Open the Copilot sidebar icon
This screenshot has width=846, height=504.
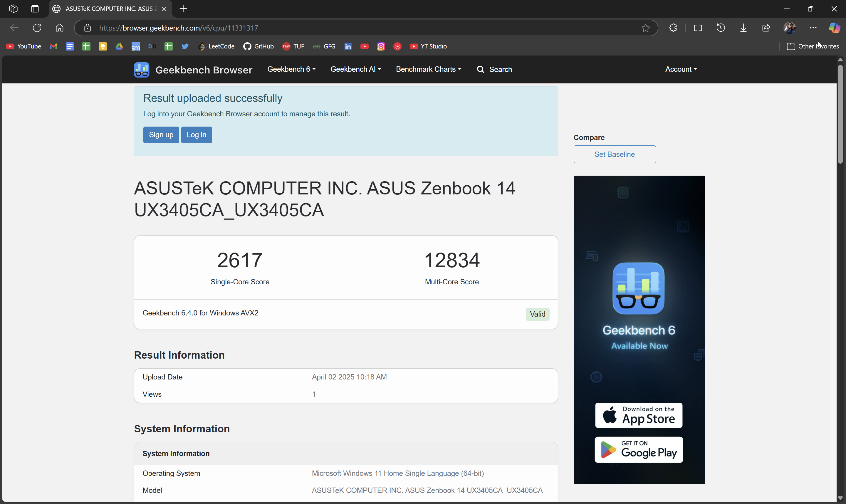tap(835, 28)
